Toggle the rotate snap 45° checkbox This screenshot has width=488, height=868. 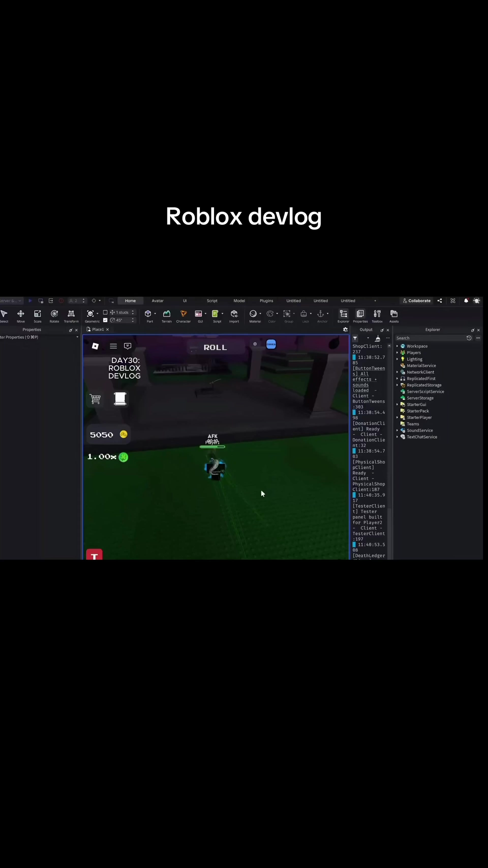[105, 320]
